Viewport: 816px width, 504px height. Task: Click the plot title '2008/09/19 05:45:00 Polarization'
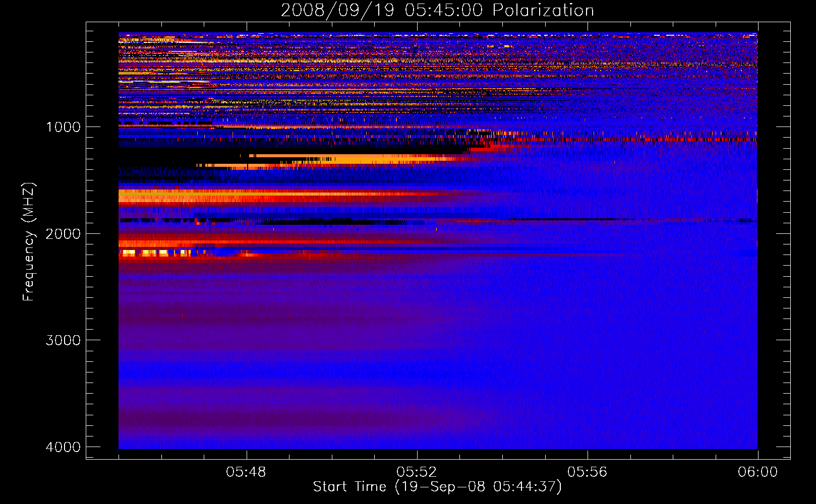(437, 10)
